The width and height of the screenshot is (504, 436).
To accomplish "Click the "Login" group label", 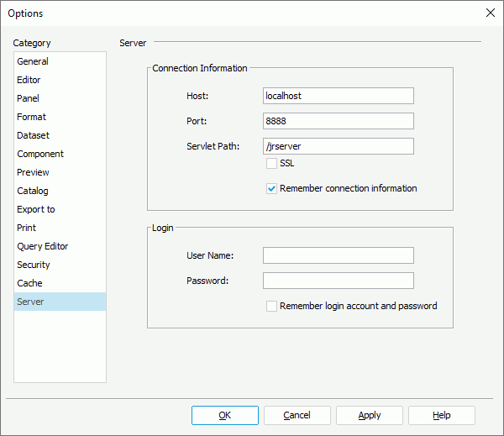I will [163, 228].
